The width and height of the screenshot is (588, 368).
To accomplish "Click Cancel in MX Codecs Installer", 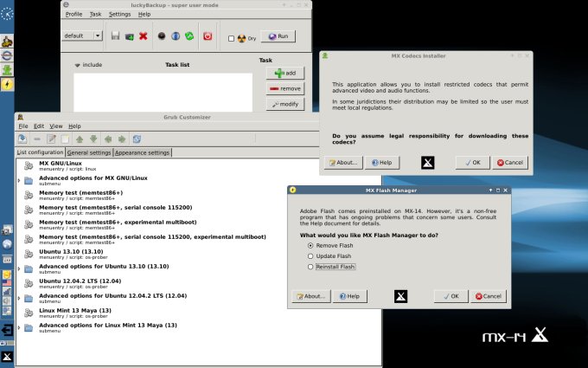I will coord(510,163).
